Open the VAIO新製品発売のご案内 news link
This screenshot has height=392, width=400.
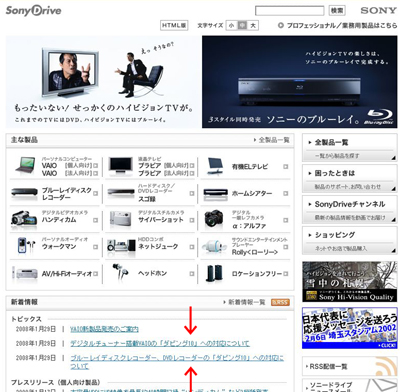point(104,329)
